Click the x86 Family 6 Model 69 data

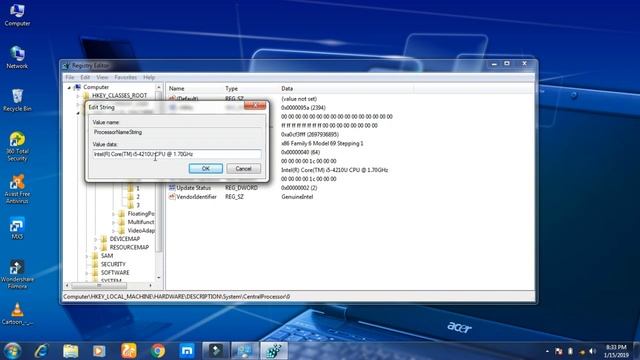[322, 144]
